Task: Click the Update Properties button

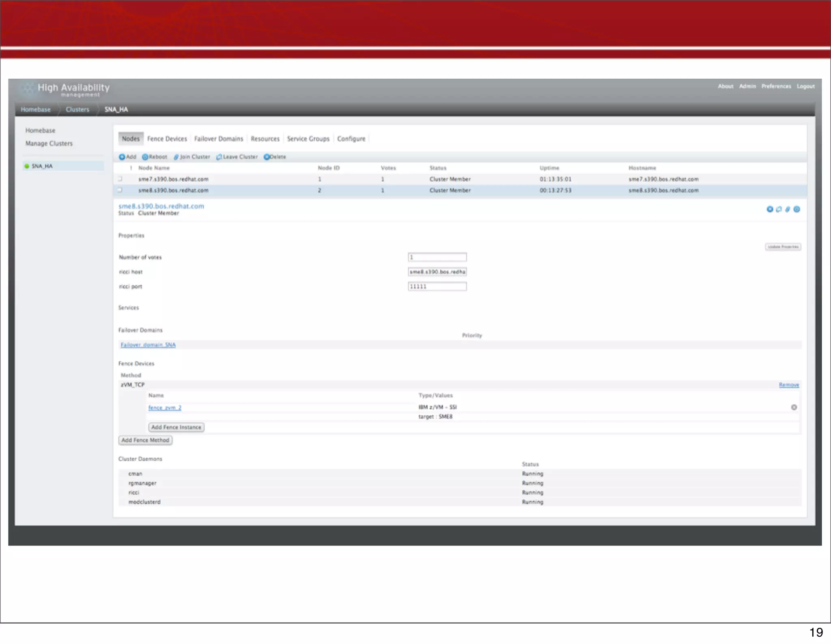Action: [783, 247]
